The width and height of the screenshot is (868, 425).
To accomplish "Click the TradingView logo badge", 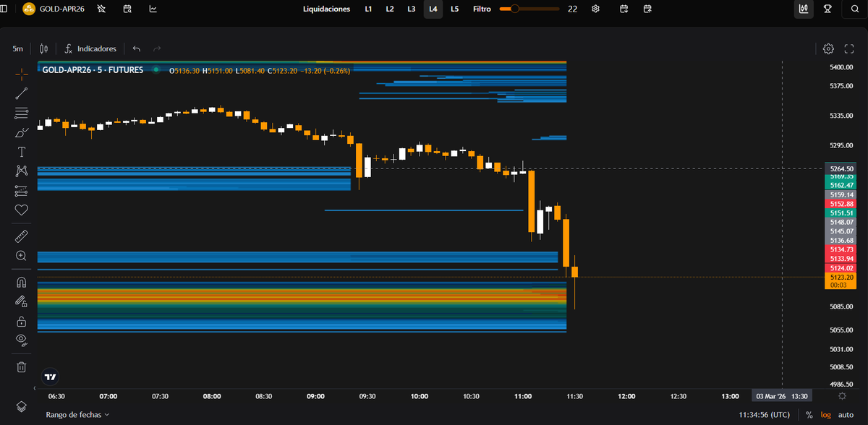I will click(50, 377).
